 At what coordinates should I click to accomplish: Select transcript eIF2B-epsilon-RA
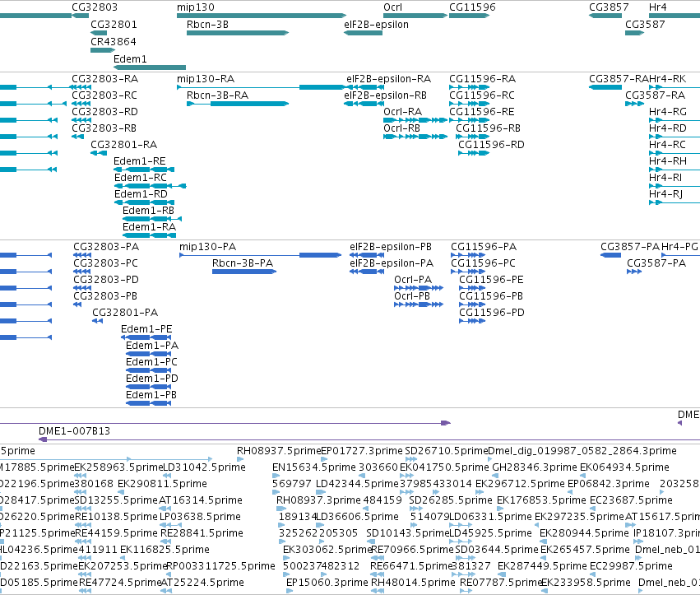click(364, 87)
